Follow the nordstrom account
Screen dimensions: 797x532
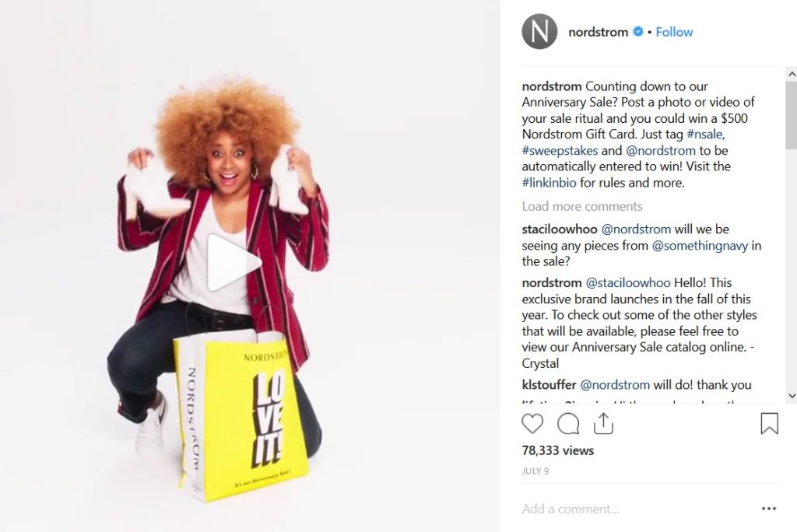pyautogui.click(x=674, y=32)
